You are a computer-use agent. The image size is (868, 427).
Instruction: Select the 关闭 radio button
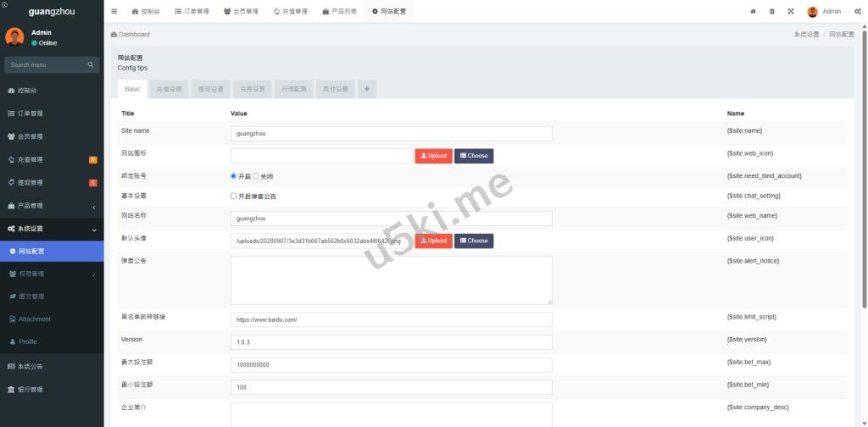[256, 176]
